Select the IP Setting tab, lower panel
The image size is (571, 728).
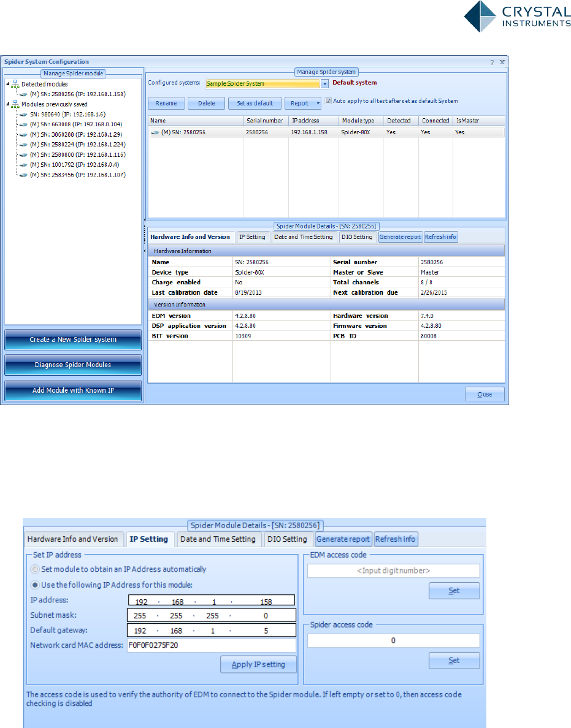pyautogui.click(x=148, y=539)
